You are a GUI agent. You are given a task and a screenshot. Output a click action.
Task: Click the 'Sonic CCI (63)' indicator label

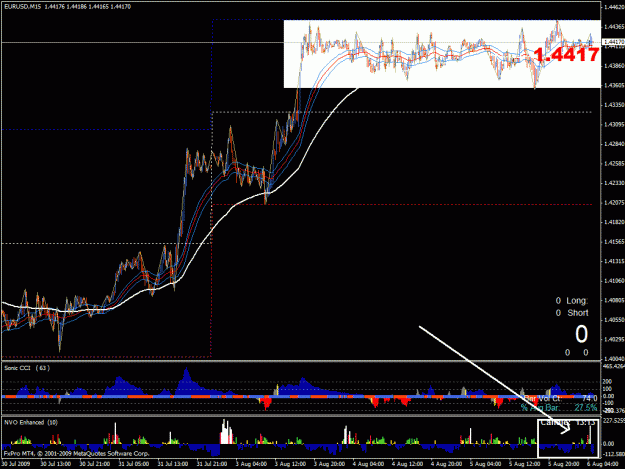(x=27, y=368)
